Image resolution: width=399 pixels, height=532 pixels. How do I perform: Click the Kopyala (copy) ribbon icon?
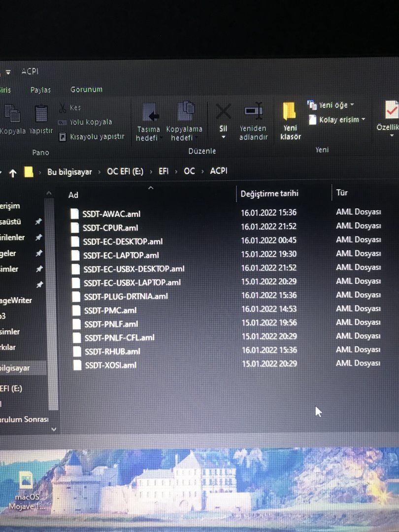(12, 114)
